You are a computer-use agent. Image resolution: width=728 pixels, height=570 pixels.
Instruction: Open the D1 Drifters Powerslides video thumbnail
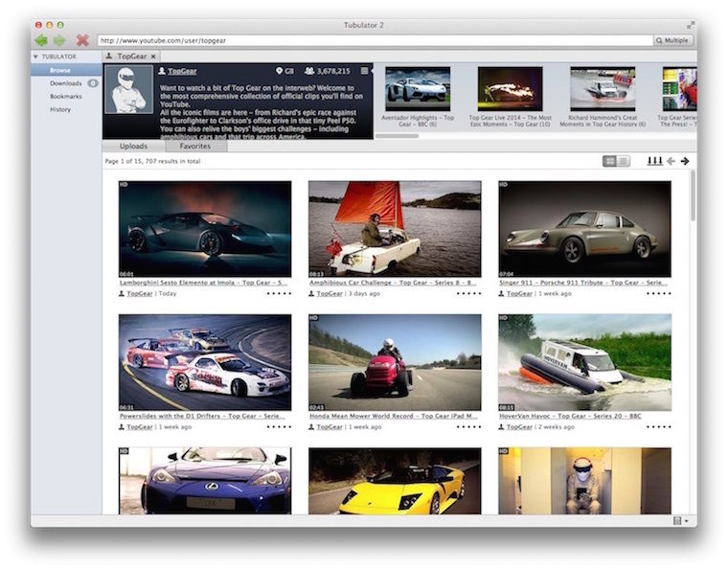(x=205, y=362)
